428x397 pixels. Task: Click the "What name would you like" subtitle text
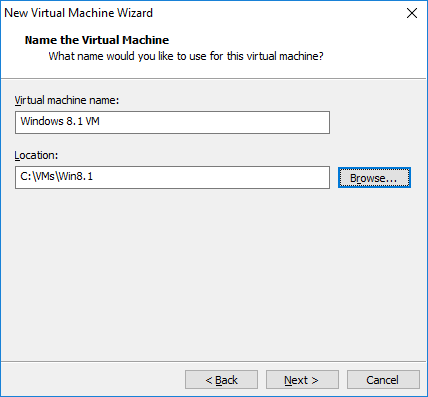(x=186, y=56)
